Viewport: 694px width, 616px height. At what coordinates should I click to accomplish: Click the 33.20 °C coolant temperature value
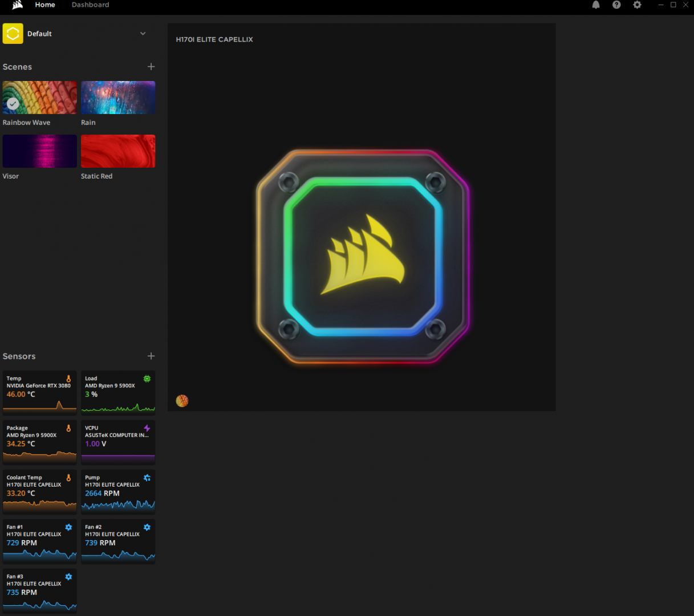[x=21, y=493]
